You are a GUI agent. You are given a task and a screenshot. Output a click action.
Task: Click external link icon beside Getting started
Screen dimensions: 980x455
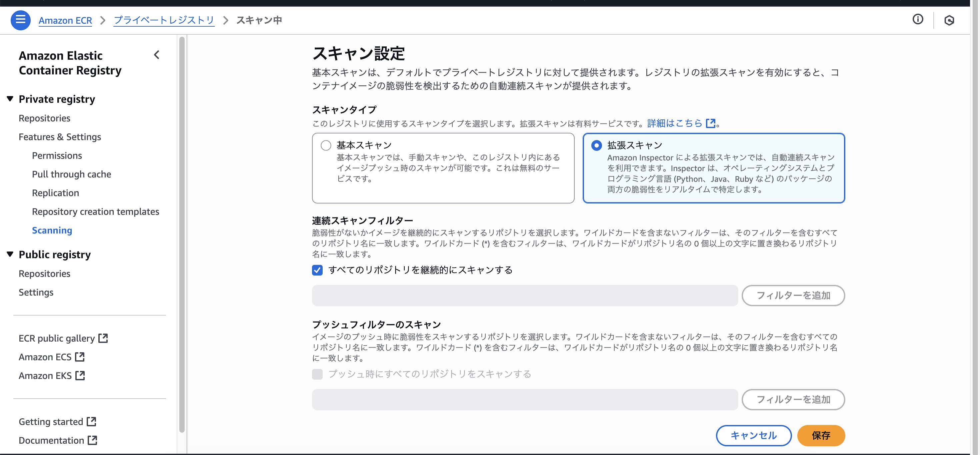(91, 422)
